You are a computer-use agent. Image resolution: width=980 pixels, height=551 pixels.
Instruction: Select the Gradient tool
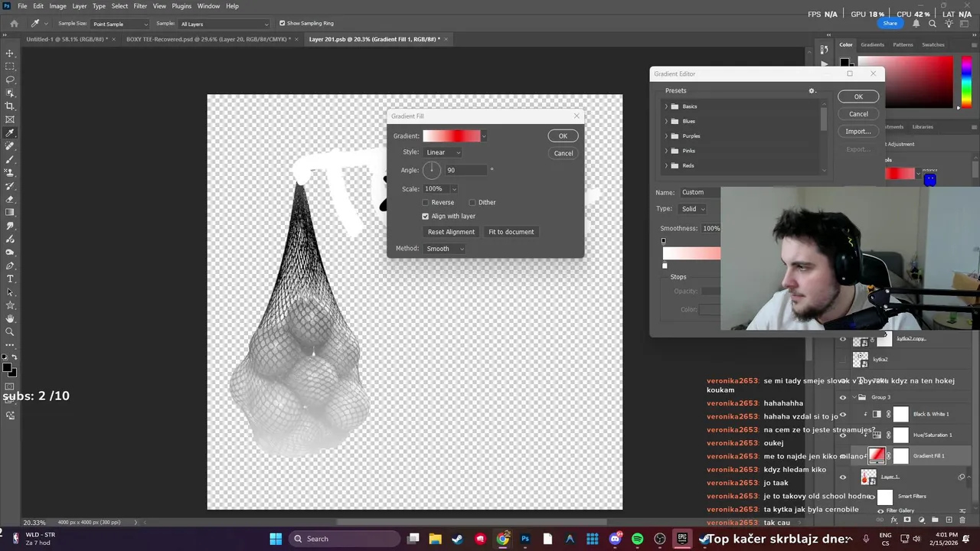point(10,213)
